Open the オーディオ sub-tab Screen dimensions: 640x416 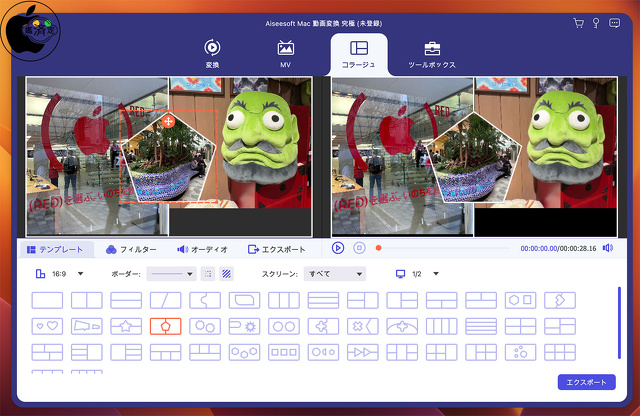click(202, 249)
